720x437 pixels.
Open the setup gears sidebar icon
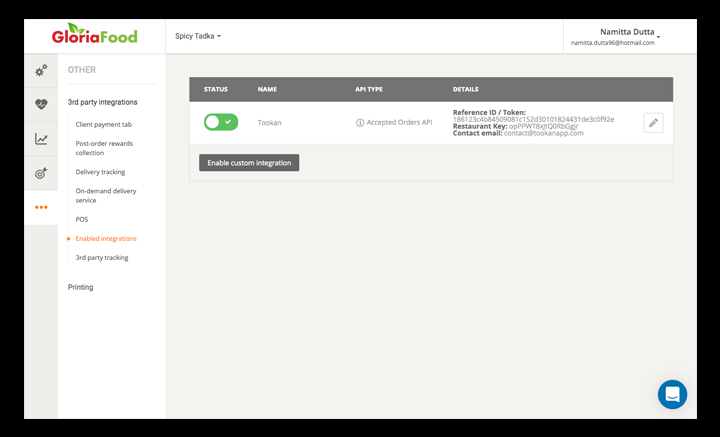[41, 70]
